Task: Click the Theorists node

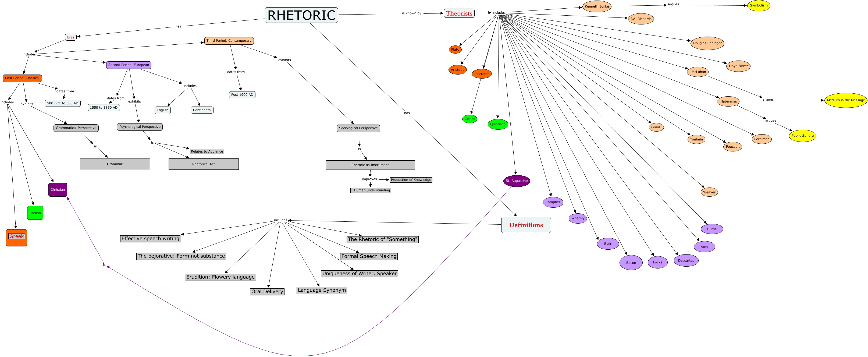Action: click(459, 13)
